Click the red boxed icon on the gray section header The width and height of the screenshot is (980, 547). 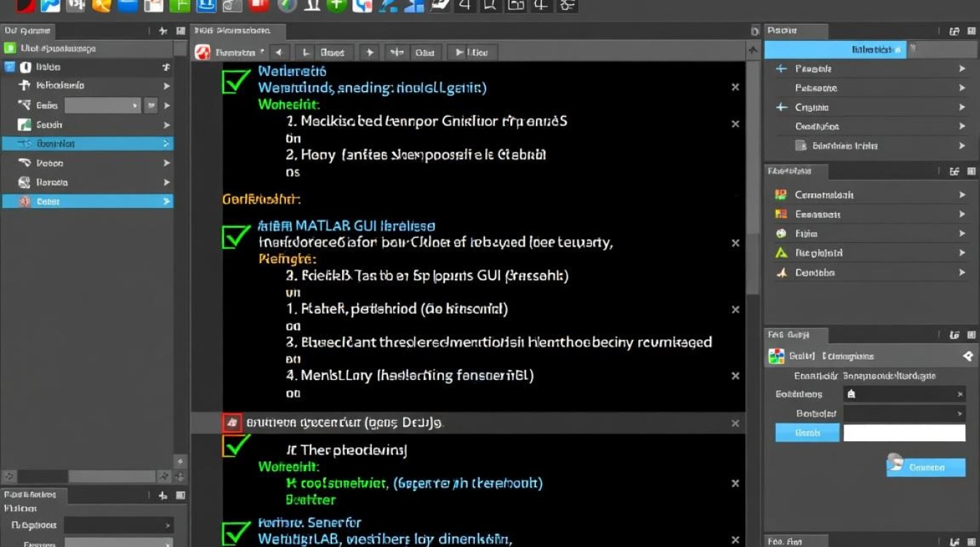(232, 422)
